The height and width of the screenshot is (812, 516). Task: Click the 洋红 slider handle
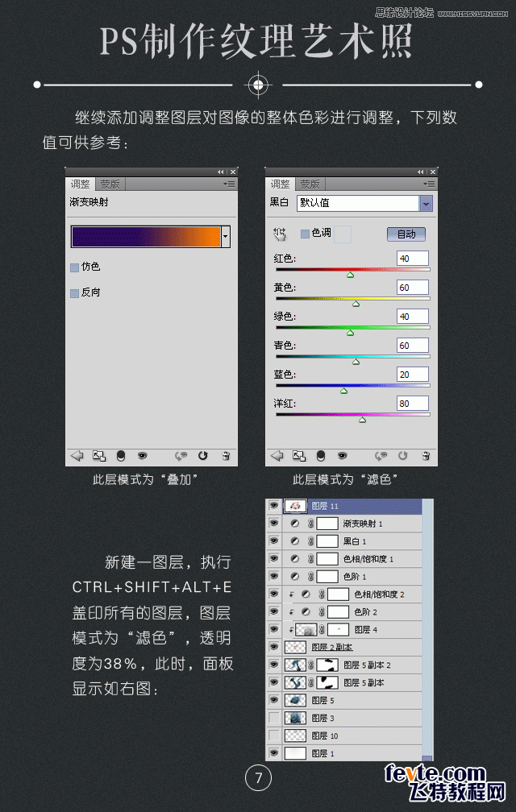point(362,420)
